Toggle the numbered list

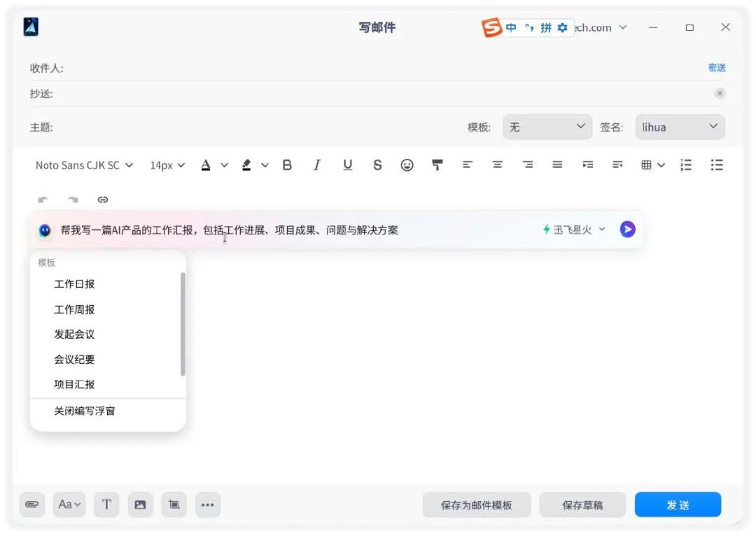686,165
